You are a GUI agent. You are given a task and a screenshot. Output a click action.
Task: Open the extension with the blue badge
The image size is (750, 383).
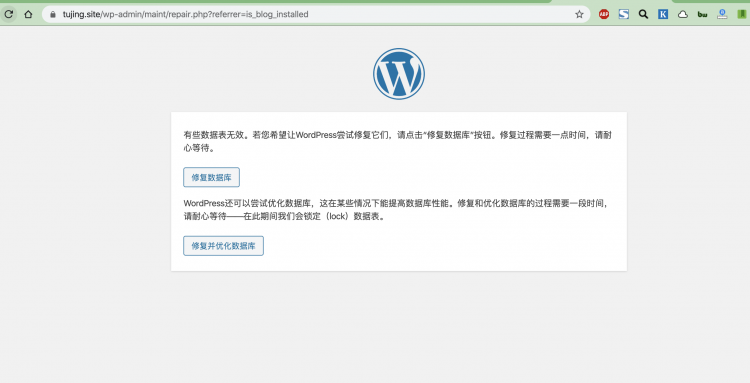click(722, 14)
